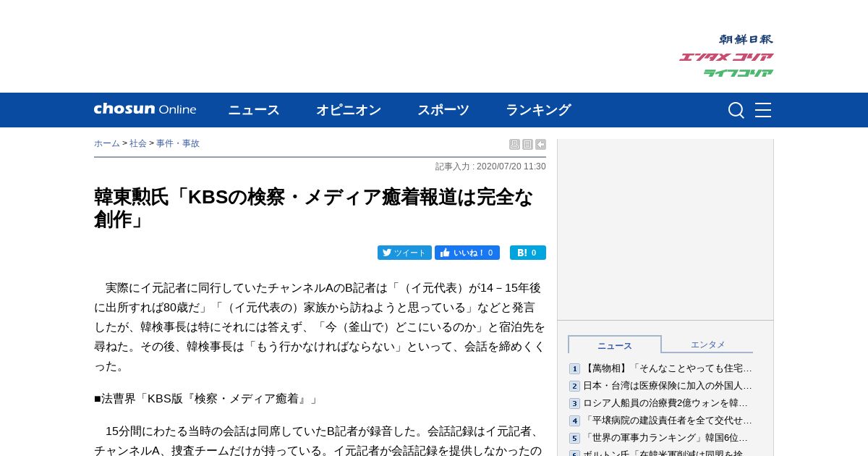The image size is (868, 456).
Task: Open the オピニオン navigation menu
Action: click(349, 110)
